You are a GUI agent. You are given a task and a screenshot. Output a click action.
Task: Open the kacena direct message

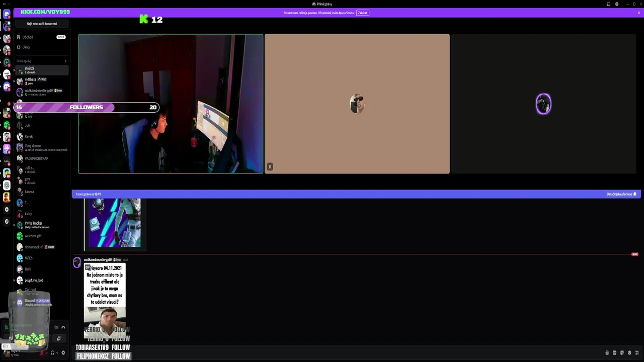tap(42, 192)
